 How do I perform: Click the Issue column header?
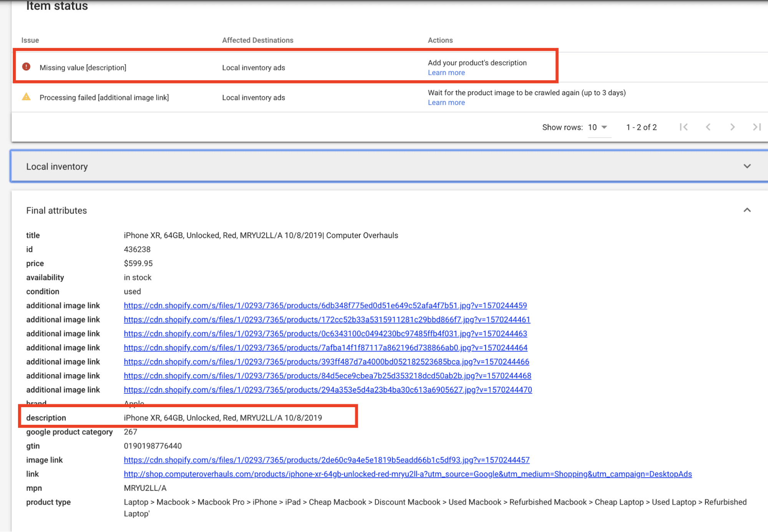point(30,40)
